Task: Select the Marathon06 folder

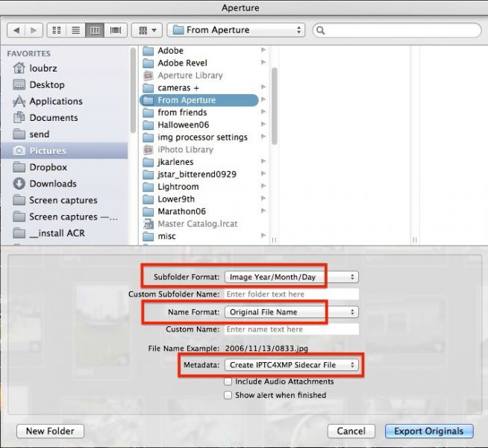Action: point(199,211)
